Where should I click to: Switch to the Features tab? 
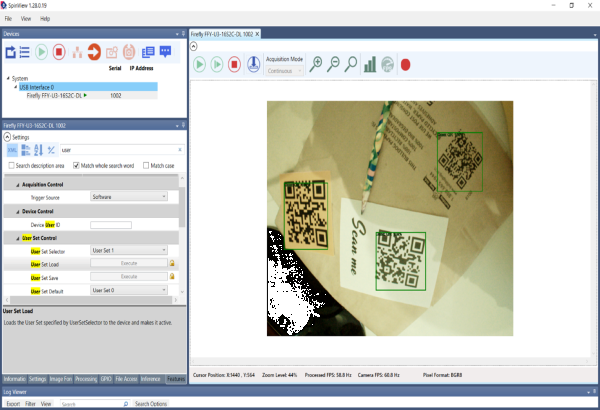[x=176, y=379]
